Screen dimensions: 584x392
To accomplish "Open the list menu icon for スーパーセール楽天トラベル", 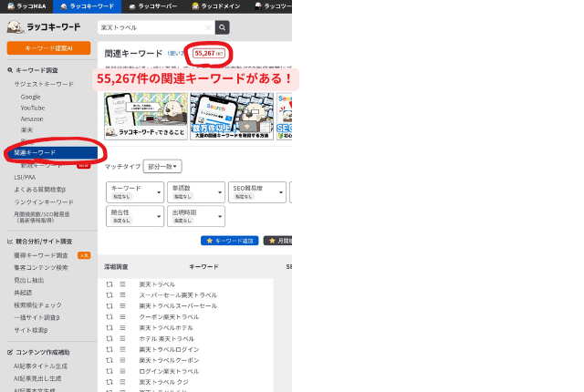I will click(122, 295).
